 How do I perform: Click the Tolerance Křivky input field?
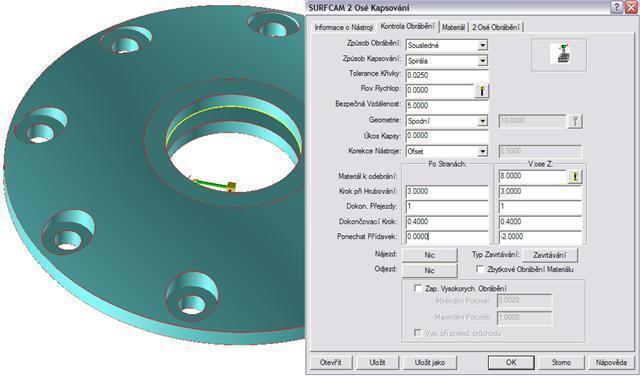coord(447,76)
